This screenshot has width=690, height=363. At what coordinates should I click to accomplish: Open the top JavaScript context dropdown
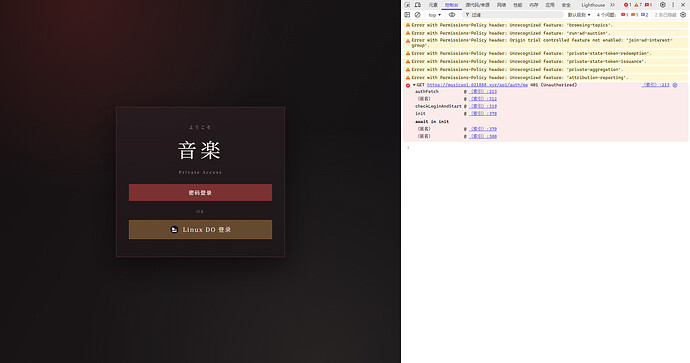[x=434, y=15]
